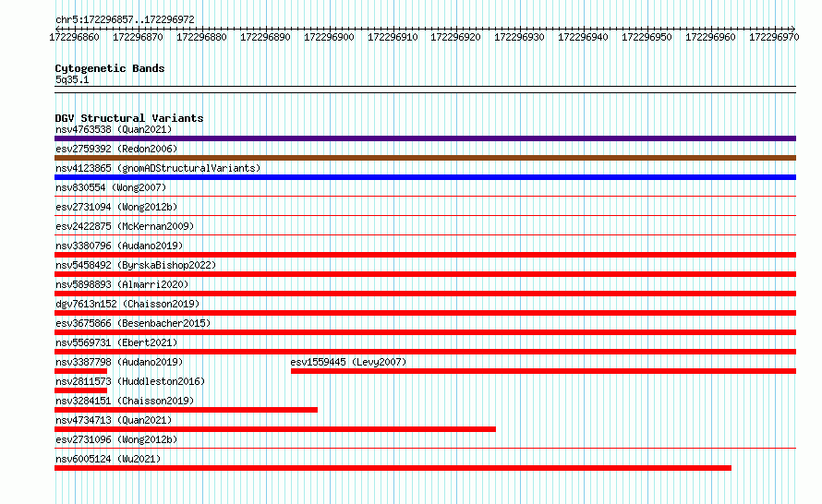Screen dimensions: 822x504
Task: Select the red bar under nsv5569731
Action: (425, 352)
